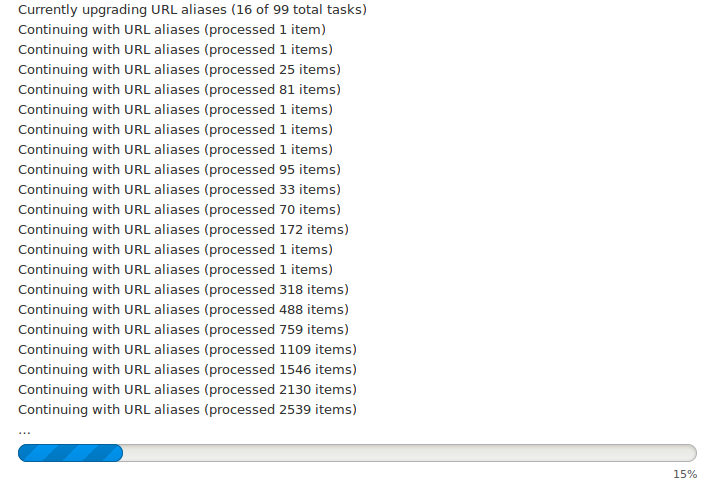Viewport: 707px width, 488px height.
Task: Click the 'processed 759 items' log entry
Action: pyautogui.click(x=183, y=330)
